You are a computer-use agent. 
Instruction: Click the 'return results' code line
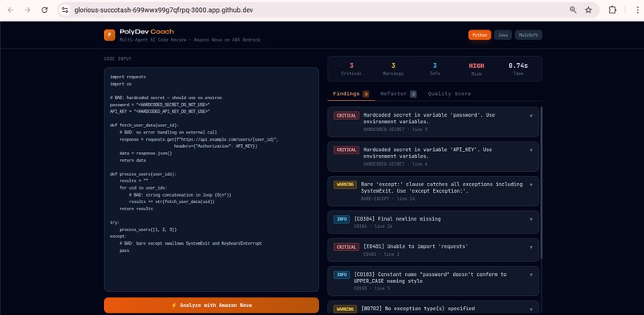(x=136, y=209)
